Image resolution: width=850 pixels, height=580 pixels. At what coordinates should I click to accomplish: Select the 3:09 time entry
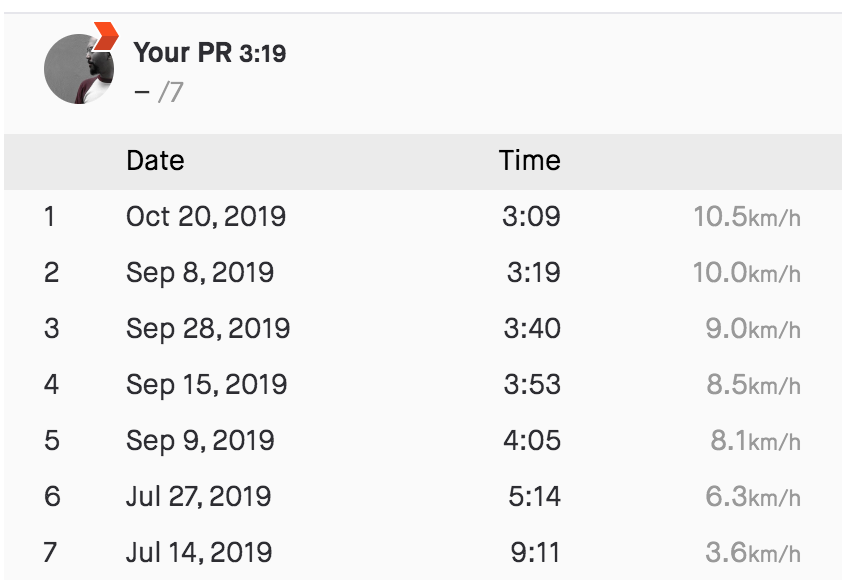pyautogui.click(x=531, y=216)
